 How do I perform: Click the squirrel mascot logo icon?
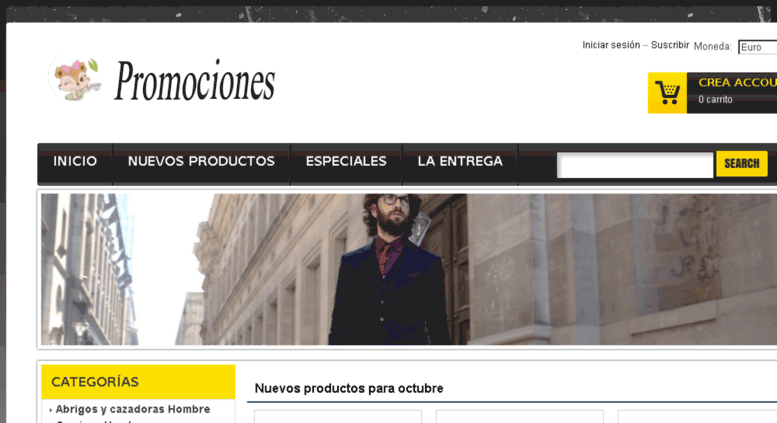(x=75, y=77)
